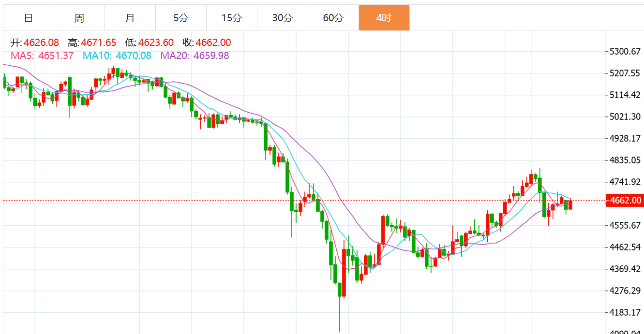The image size is (644, 334).
Task: Click the red current price tag on axis
Action: point(625,201)
